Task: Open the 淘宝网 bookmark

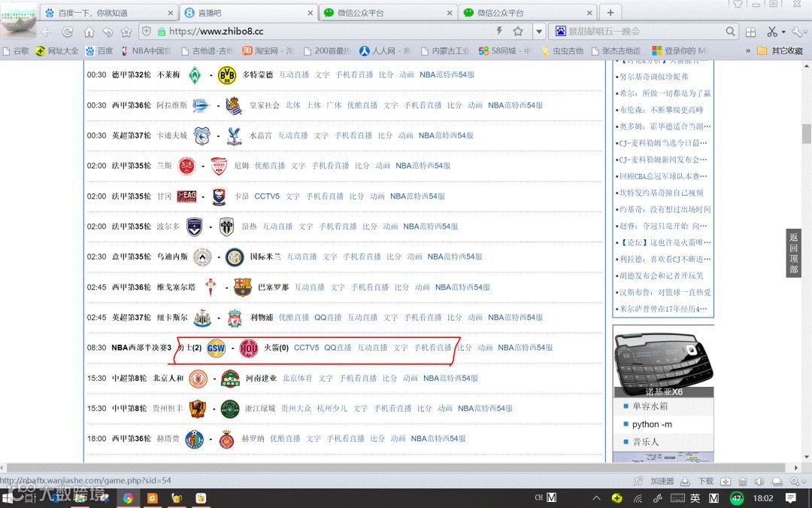Action: pos(268,51)
